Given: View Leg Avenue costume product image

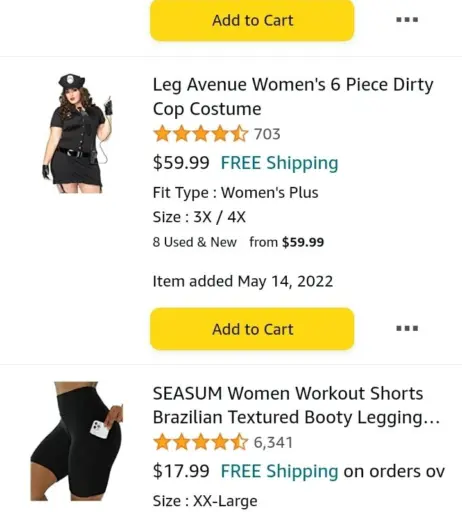Looking at the screenshot, I should [x=77, y=133].
